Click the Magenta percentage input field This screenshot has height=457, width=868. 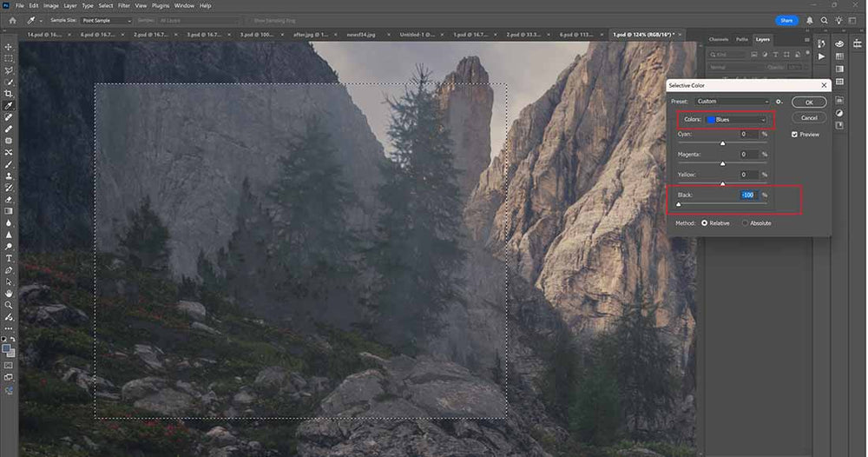tap(748, 155)
